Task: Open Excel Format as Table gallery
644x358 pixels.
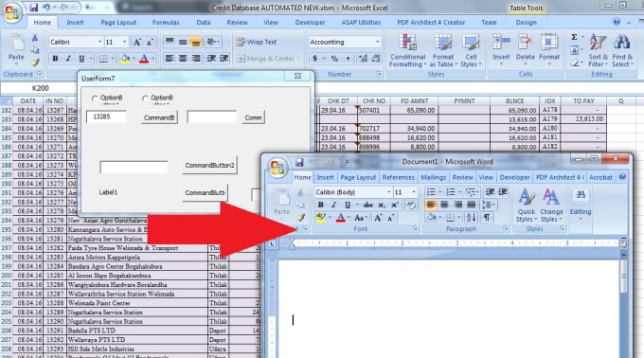Action: pyautogui.click(x=443, y=51)
